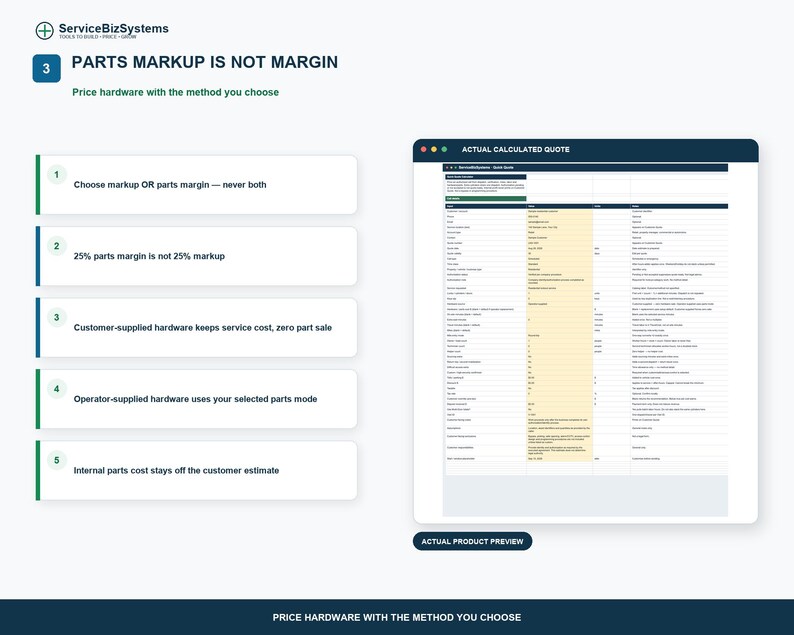The height and width of the screenshot is (635, 794).
Task: Click the yellow minimize dot on the quote window
Action: tap(434, 149)
